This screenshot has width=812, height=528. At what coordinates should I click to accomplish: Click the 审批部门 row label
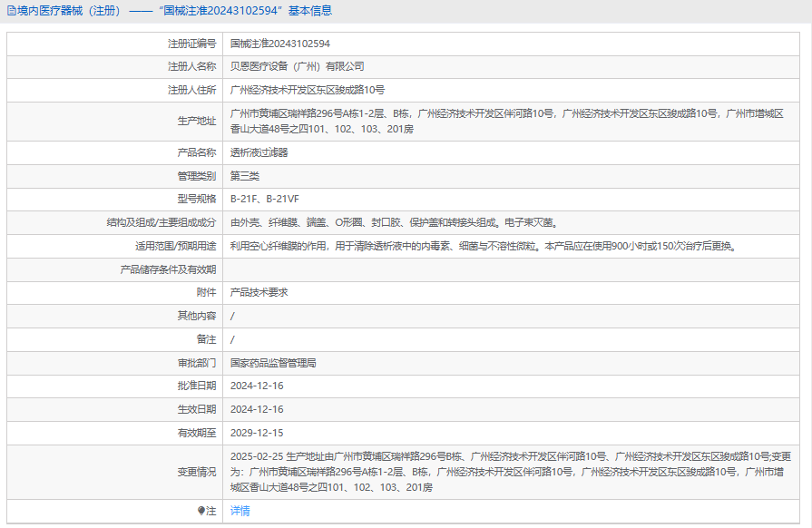(197, 363)
